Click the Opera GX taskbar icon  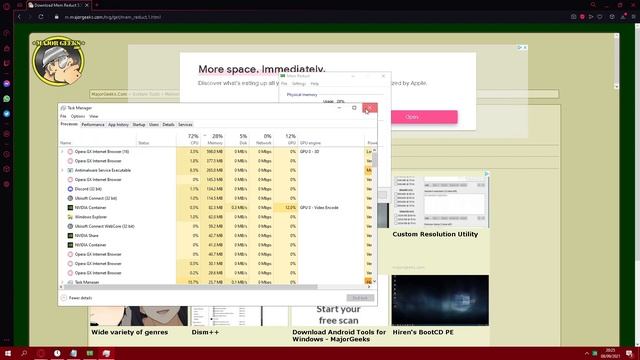[40, 353]
